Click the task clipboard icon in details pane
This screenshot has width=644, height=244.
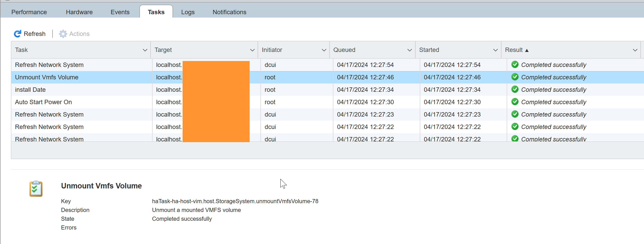(36, 189)
